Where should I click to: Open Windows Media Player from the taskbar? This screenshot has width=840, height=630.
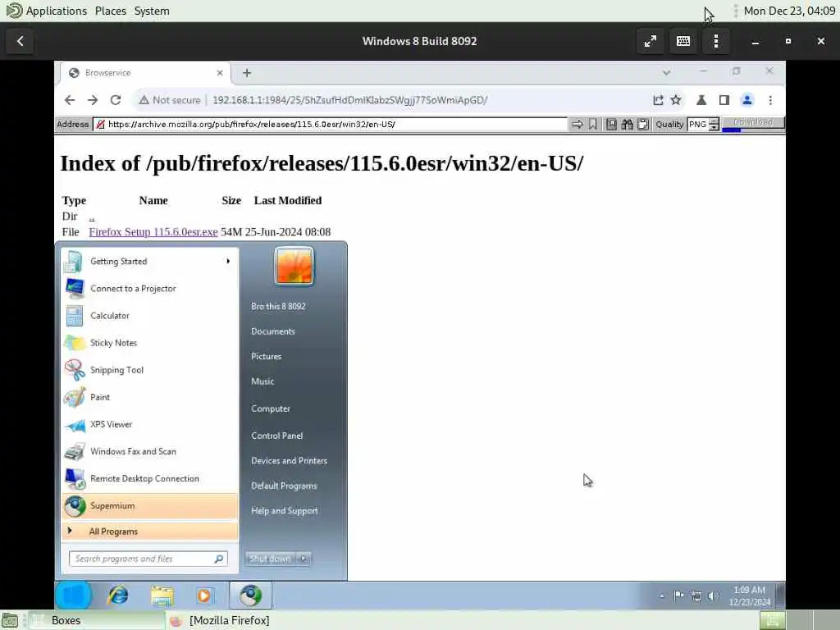pos(204,596)
